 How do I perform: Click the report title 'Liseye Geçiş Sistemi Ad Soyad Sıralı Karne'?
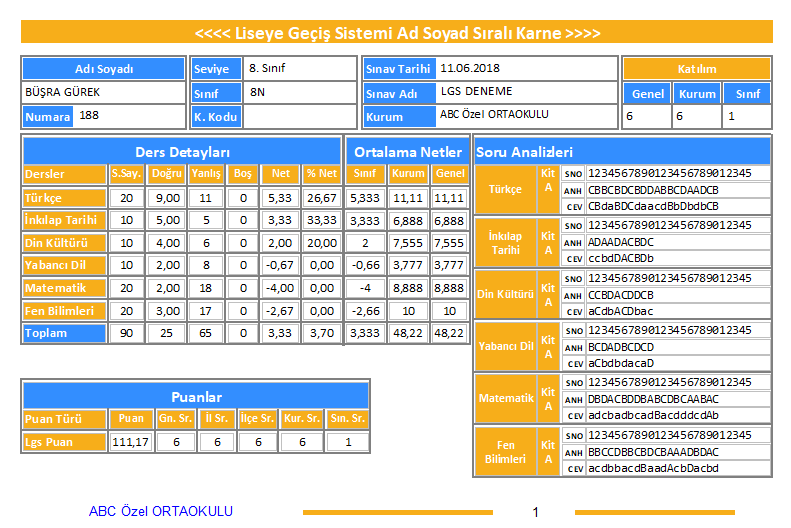[398, 33]
